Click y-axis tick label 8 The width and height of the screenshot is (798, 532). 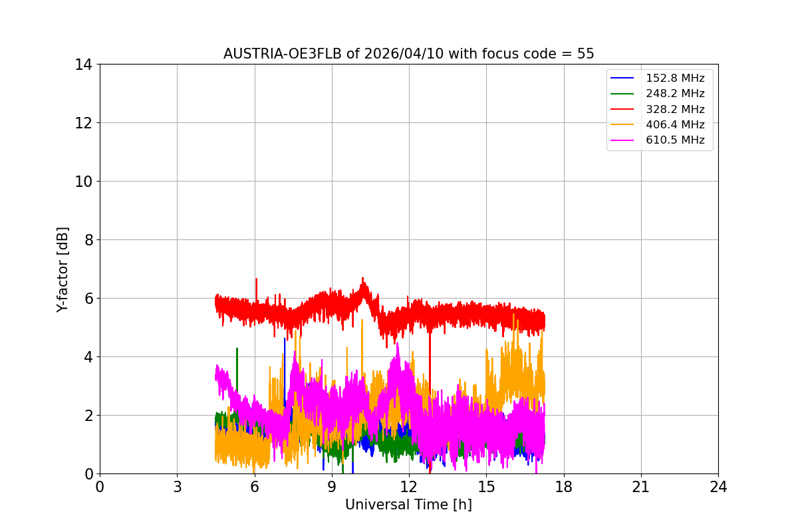tap(87, 240)
